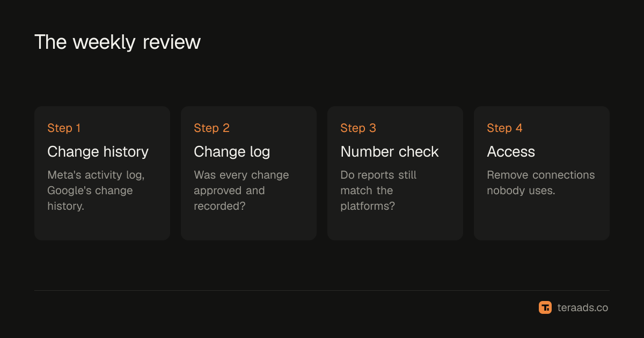Open the teraads.co link text
This screenshot has height=338, width=644.
pos(582,307)
